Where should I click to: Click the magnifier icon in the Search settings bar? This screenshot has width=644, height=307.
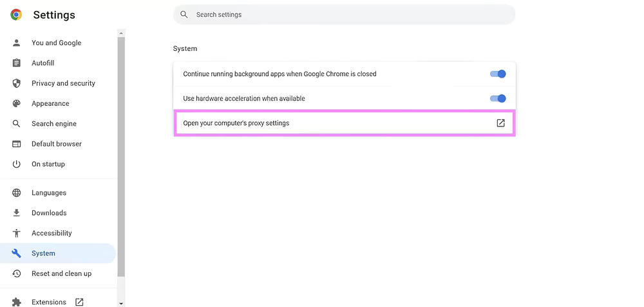[184, 14]
